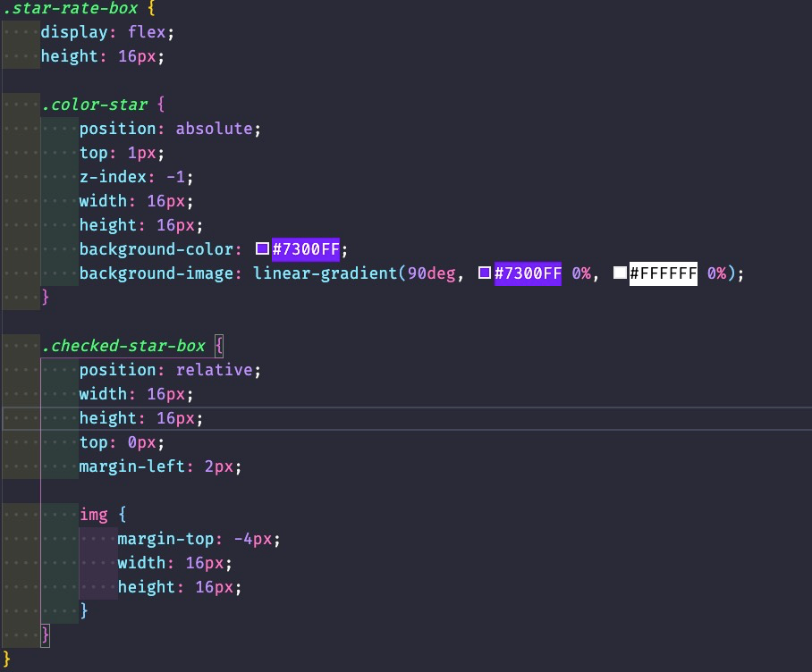812x672 pixels.
Task: Click the linear-gradient function name
Action: pos(325,273)
